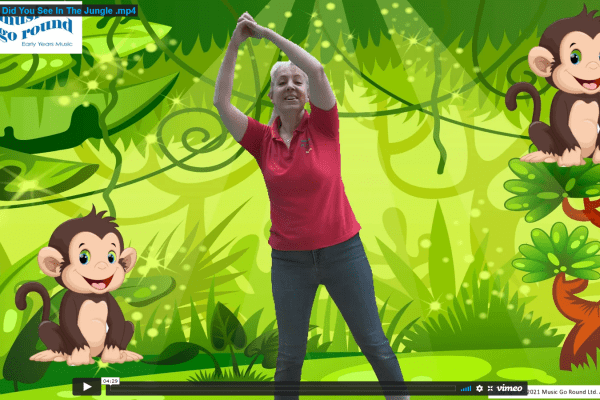Open the Vimeo player settings gear
Viewport: 600px width, 400px height.
coord(479,387)
